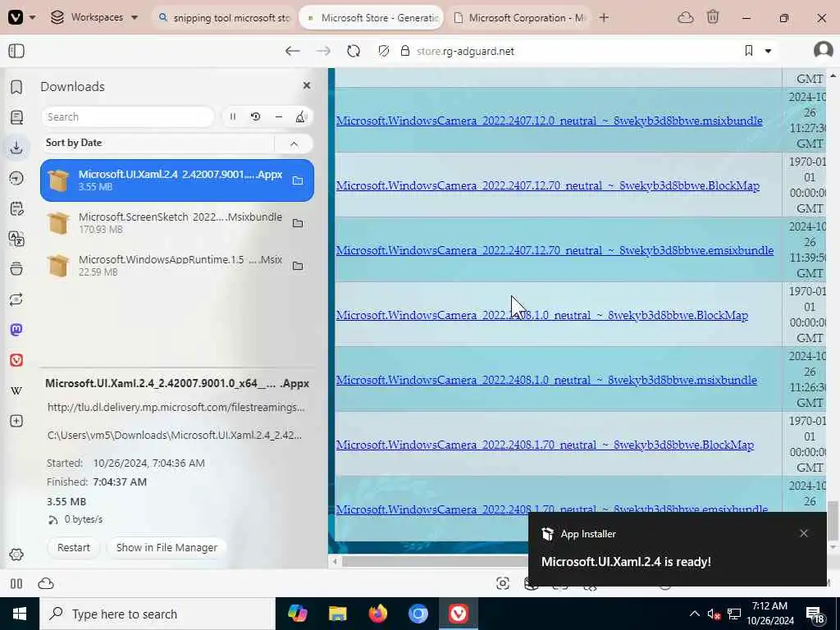Open the Sort by Date dropdown
840x630 pixels.
tap(158, 143)
